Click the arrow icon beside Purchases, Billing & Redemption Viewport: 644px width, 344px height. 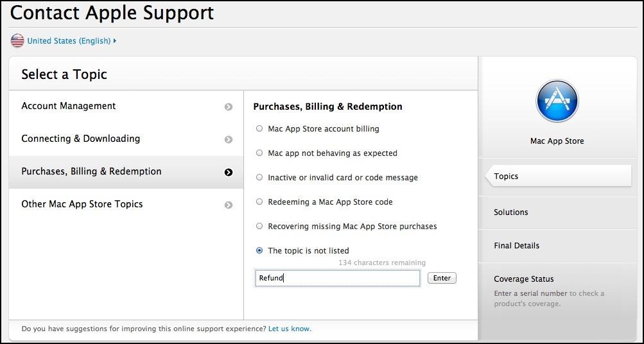229,173
